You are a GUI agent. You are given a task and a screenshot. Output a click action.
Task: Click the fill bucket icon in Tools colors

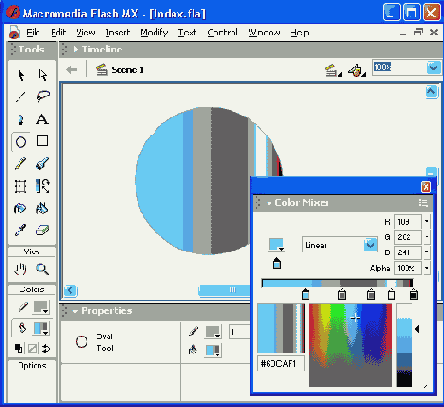point(23,328)
